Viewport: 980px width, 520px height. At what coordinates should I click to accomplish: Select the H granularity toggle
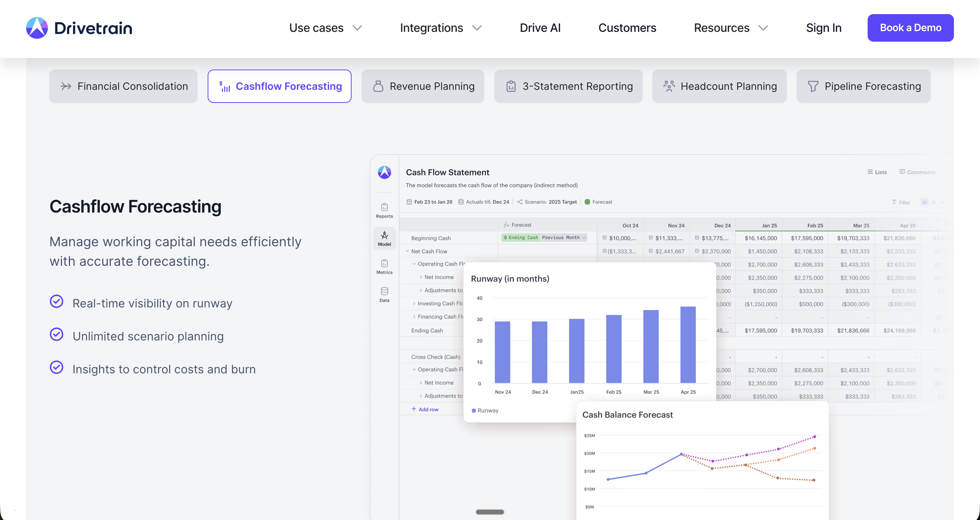click(943, 202)
